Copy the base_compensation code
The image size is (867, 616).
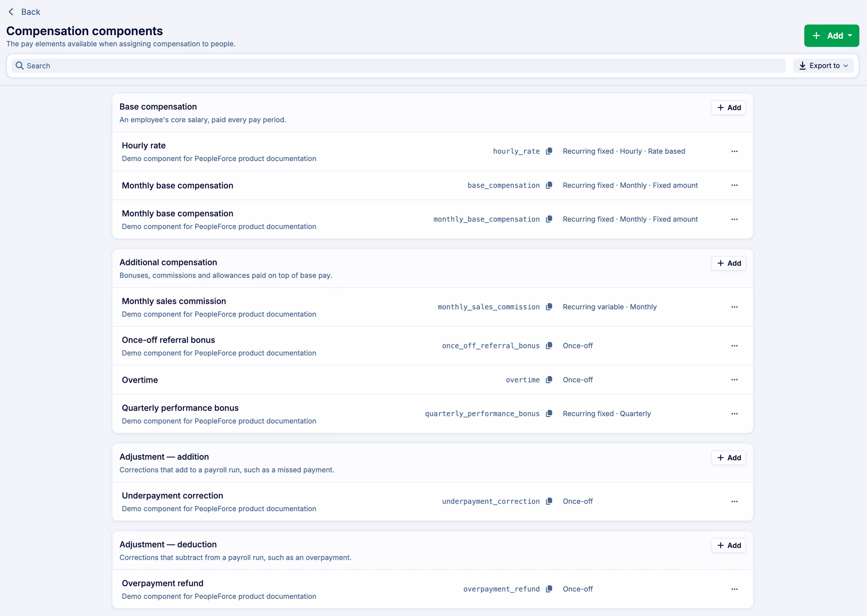[x=549, y=185]
